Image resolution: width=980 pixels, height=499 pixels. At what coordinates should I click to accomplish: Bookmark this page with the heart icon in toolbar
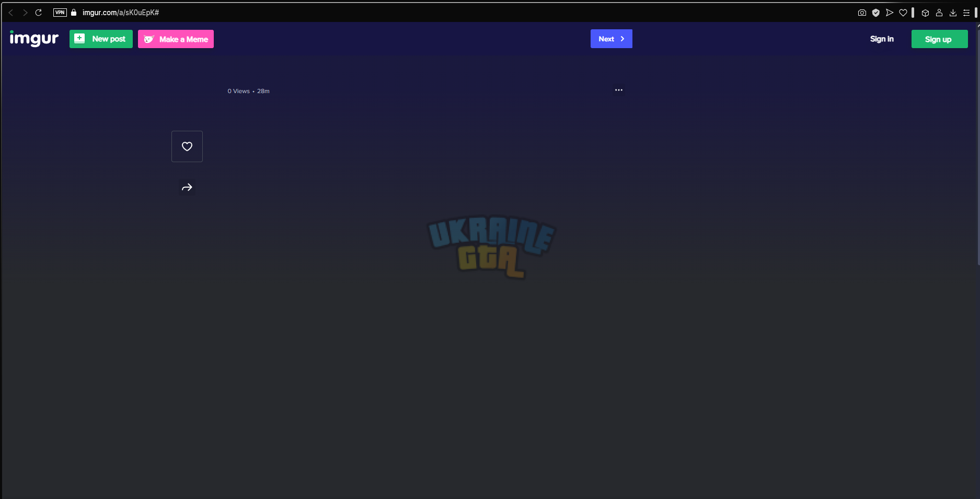pos(903,13)
